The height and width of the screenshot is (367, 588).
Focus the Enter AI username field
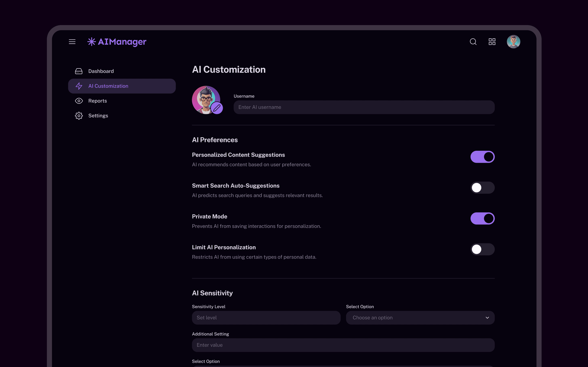(364, 107)
